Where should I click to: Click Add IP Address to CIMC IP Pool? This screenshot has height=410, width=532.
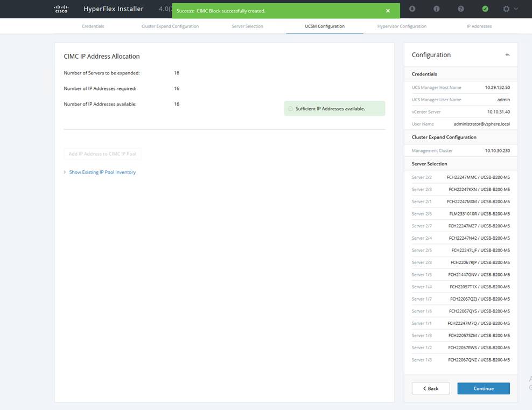[102, 154]
